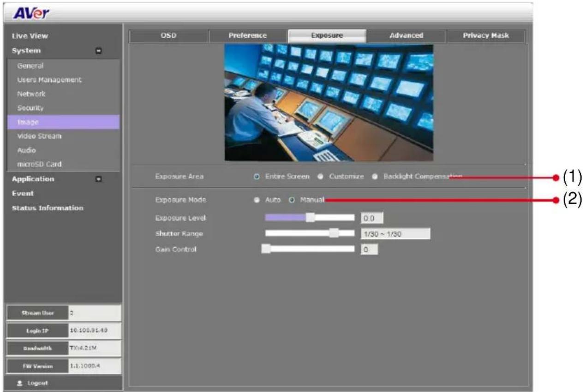This screenshot has width=586, height=392.
Task: Click the Login IP value 10.100.91.40
Action: coord(95,331)
